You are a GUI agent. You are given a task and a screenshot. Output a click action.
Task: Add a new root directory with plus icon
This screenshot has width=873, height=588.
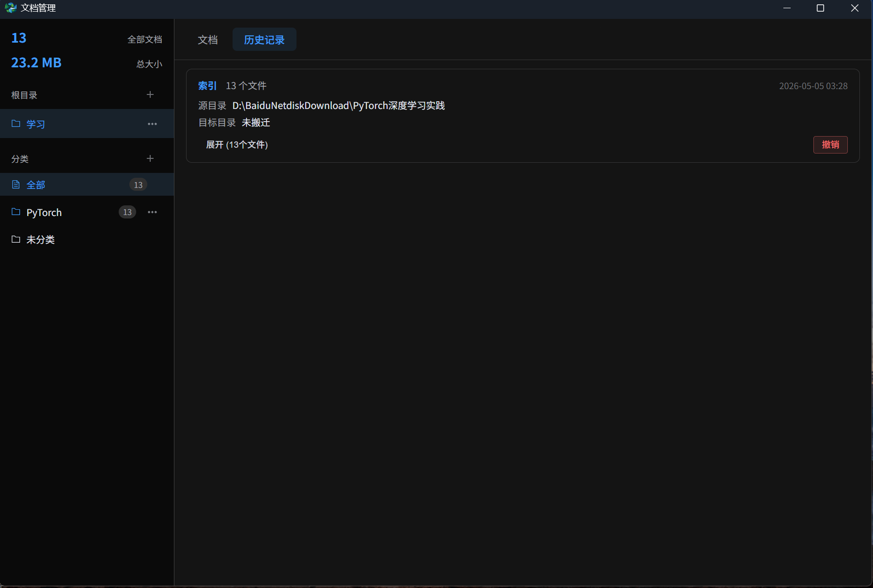(150, 95)
